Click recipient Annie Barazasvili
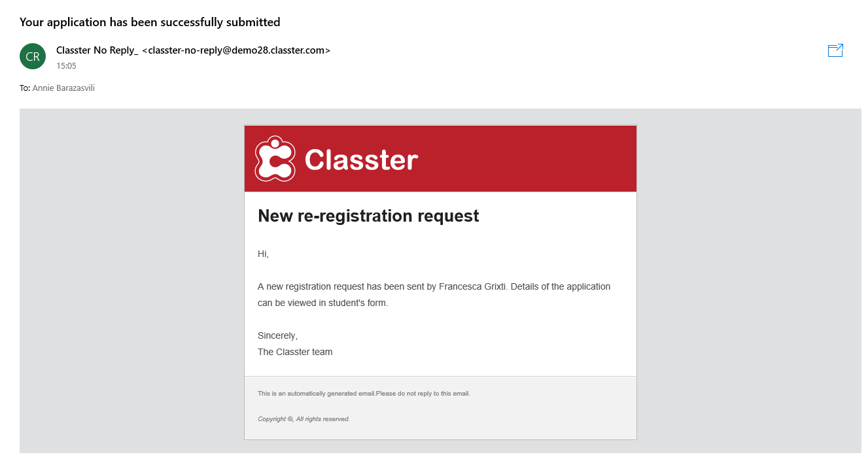This screenshot has height=461, width=868. point(63,88)
